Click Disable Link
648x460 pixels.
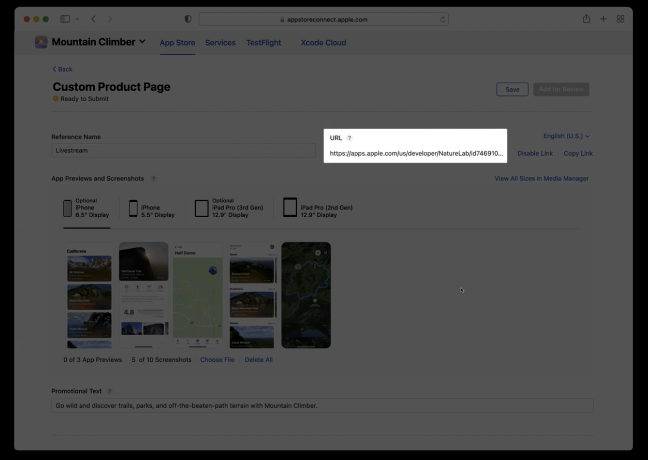(535, 153)
